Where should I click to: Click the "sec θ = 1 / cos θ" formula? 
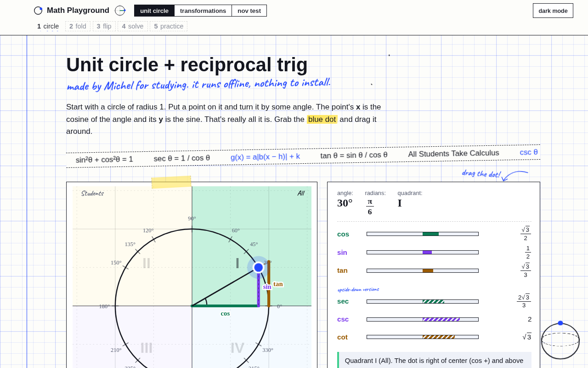(182, 158)
